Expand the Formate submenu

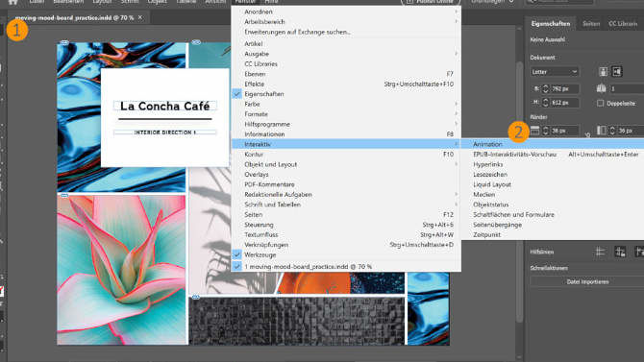[346, 114]
